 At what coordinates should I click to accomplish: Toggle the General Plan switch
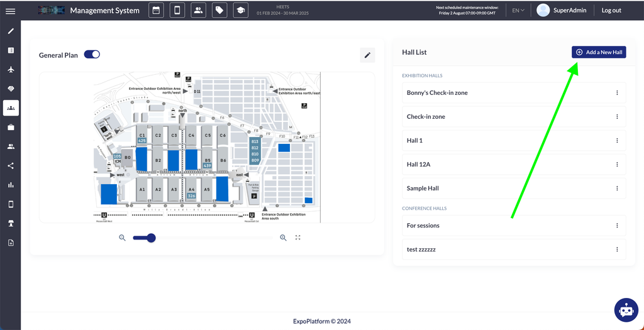pyautogui.click(x=92, y=55)
